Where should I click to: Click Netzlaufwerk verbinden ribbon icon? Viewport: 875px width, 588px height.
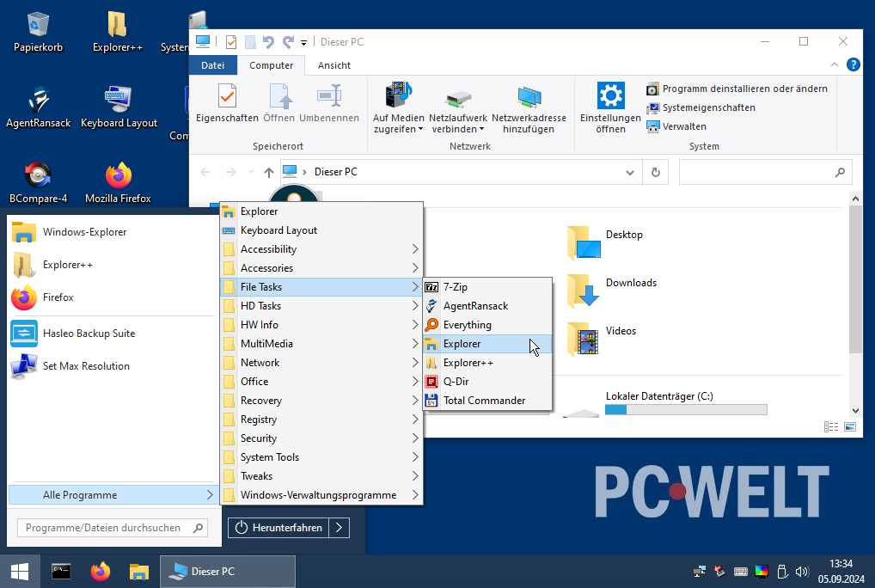pyautogui.click(x=458, y=108)
